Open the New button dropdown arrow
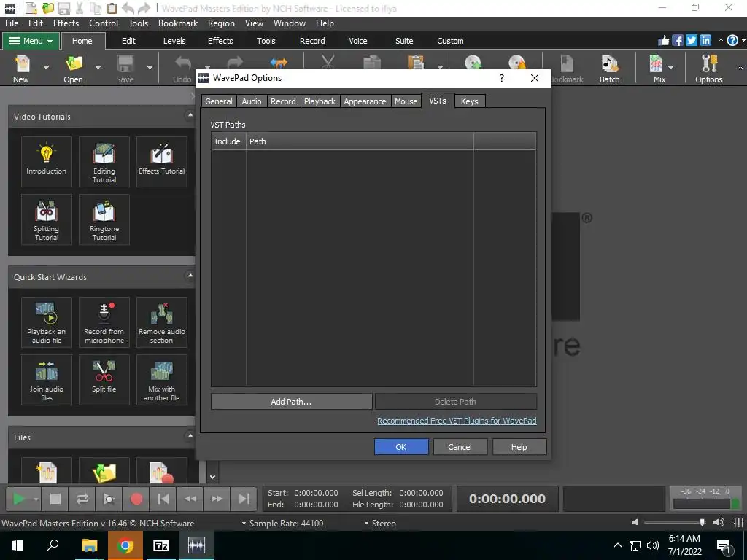 (x=46, y=68)
